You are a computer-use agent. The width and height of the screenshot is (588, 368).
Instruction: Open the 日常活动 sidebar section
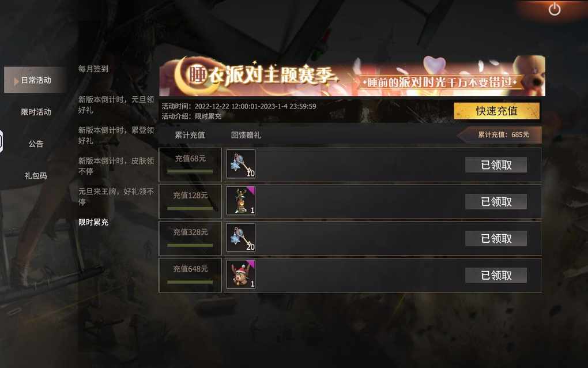[36, 80]
